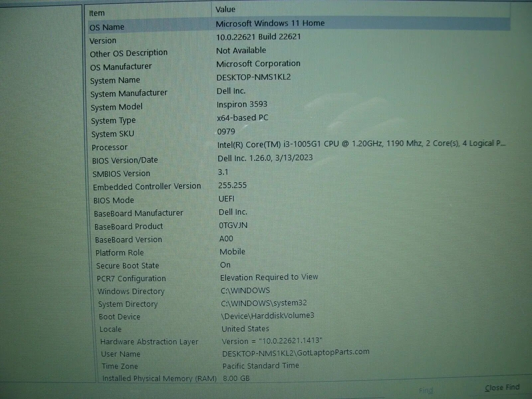Select the Version row
532x399 pixels.
(x=103, y=41)
